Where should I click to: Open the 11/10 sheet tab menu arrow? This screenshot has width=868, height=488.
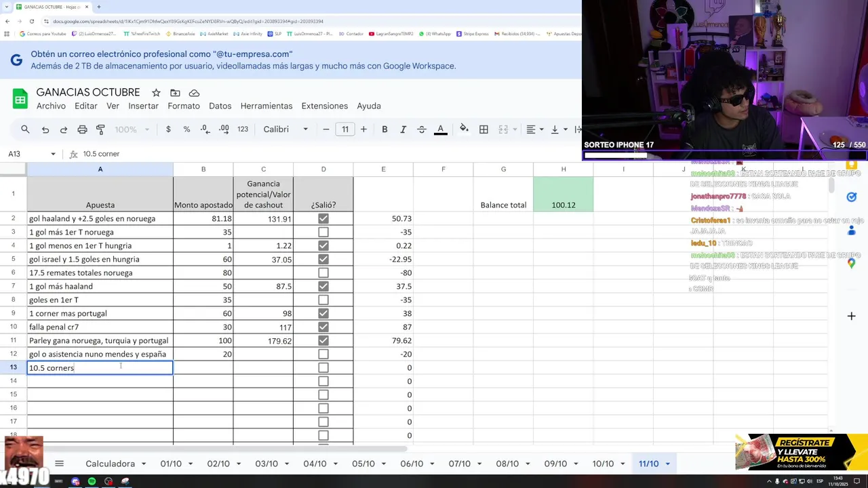pyautogui.click(x=667, y=464)
